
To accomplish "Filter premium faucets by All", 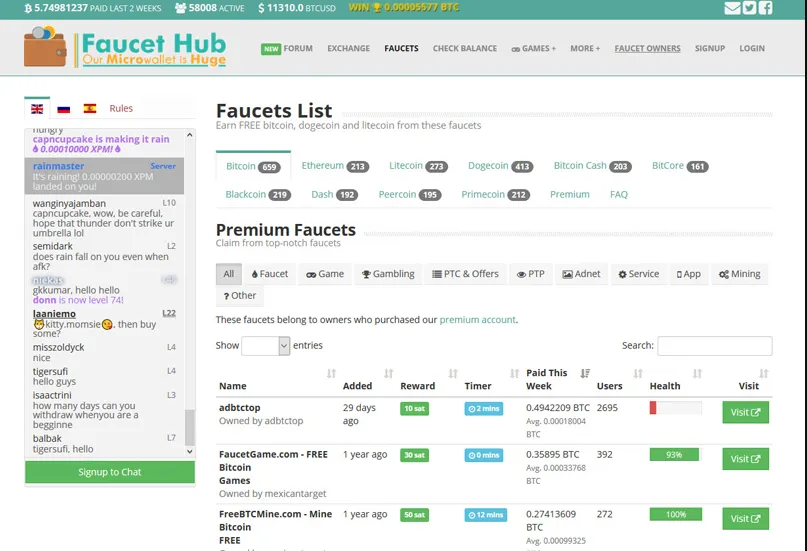I will click(x=229, y=274).
